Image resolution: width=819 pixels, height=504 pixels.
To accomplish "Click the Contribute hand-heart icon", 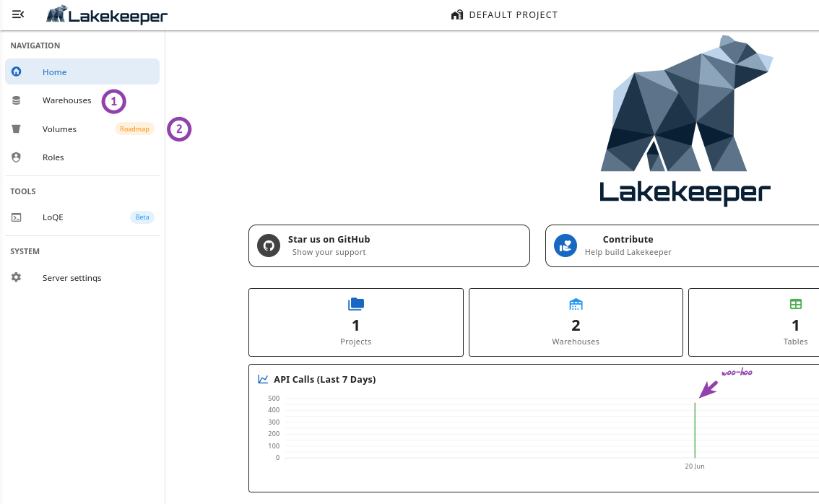I will [565, 246].
